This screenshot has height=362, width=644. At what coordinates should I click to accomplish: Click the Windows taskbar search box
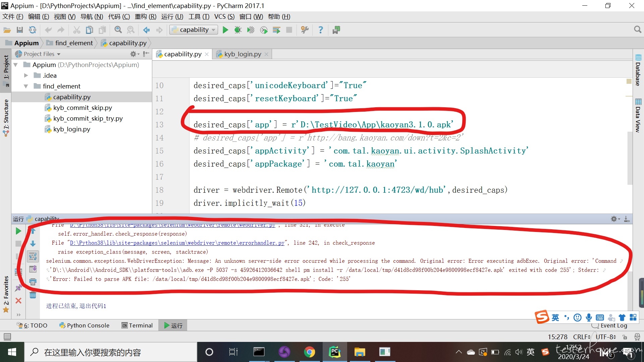pyautogui.click(x=111, y=352)
